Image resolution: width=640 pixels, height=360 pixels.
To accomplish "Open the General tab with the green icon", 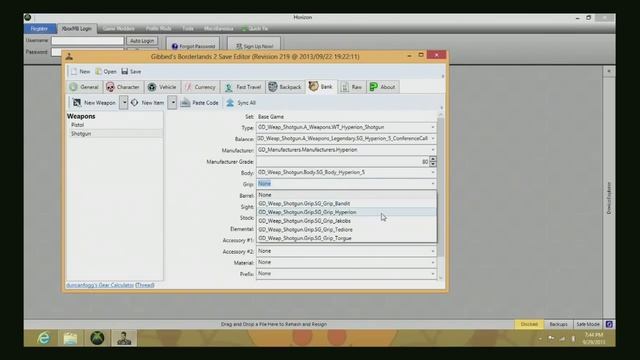I will point(84,87).
